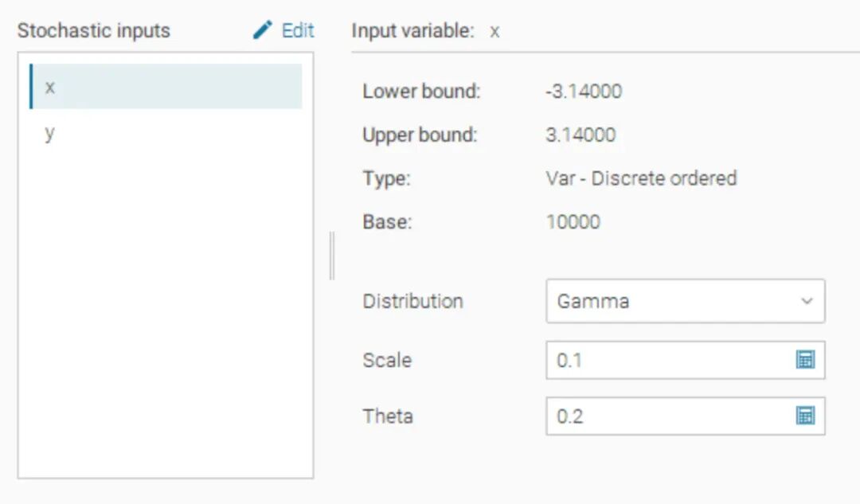Open the calculator icon in Scale field

[x=805, y=360]
